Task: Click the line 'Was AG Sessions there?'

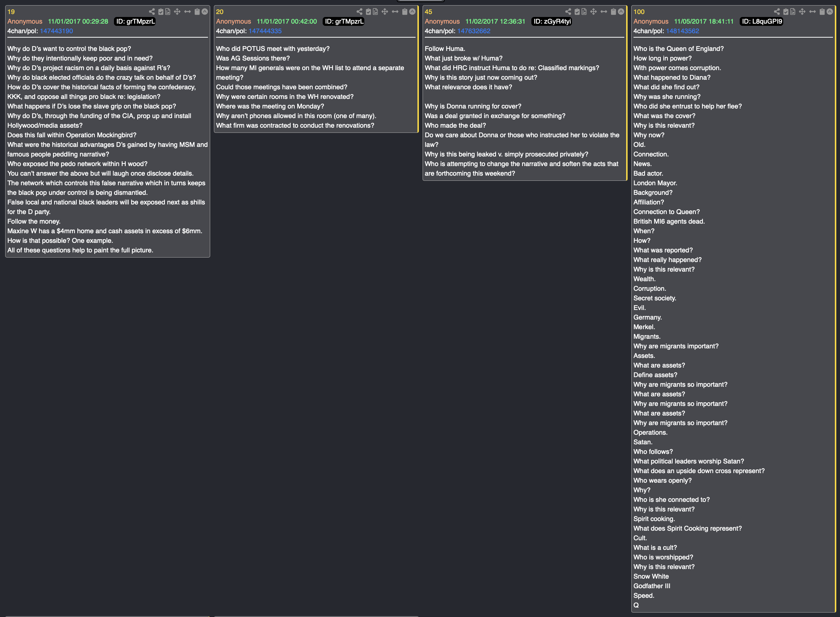Action: 253,58
